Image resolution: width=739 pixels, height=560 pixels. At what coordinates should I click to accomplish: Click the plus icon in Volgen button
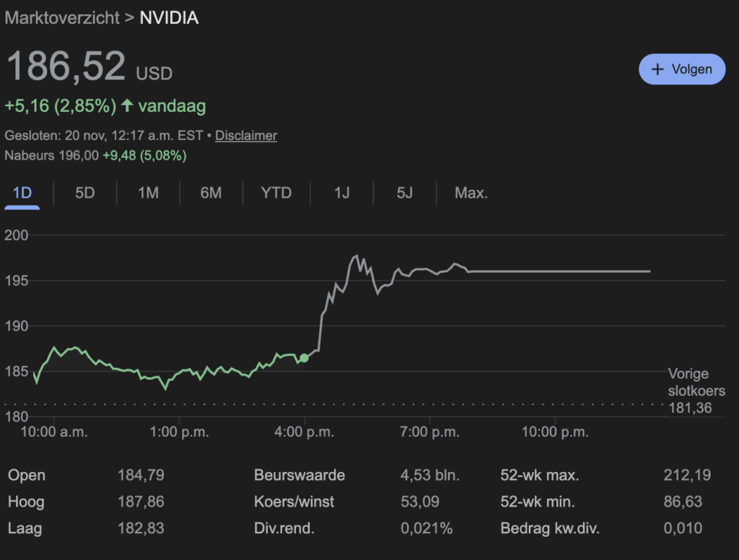[657, 69]
